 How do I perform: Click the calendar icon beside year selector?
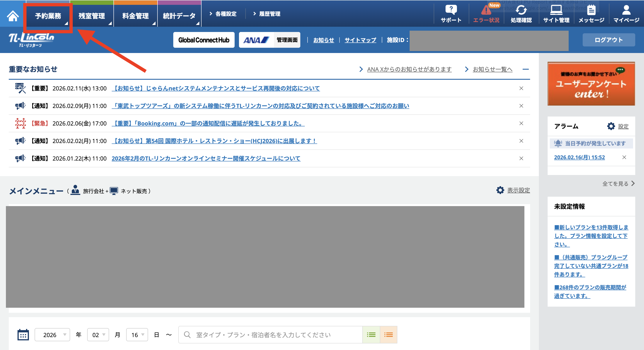(23, 334)
